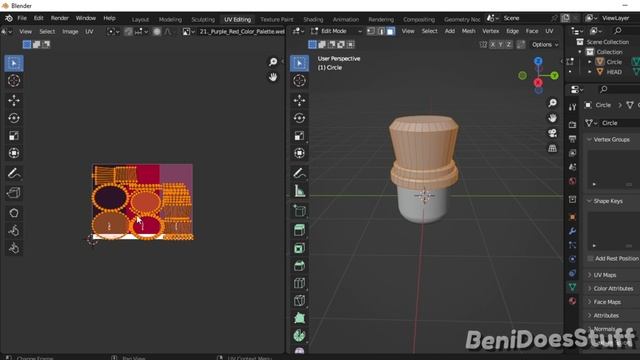Toggle Add Rest Position checkbox
This screenshot has height=360, width=640.
click(590, 258)
